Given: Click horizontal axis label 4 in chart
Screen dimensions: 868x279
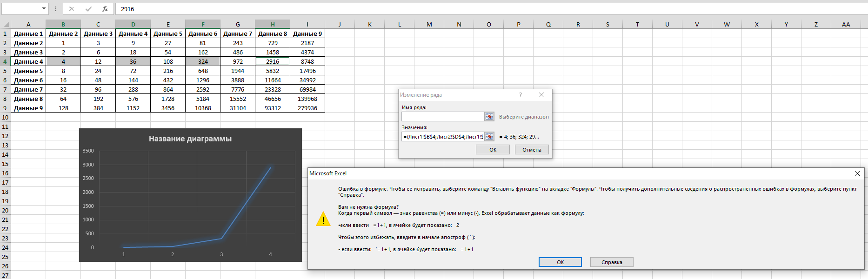Looking at the screenshot, I should coord(270,254).
